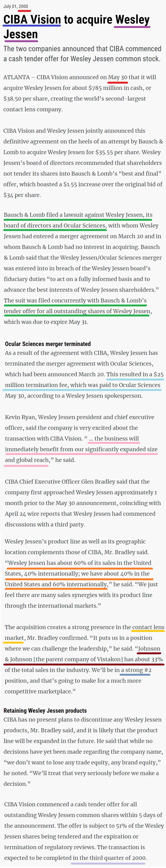Click the green-underlined "Bausch & Lomb filed a lawsuit" sentence
This screenshot has width=166, height=868.
click(78, 215)
